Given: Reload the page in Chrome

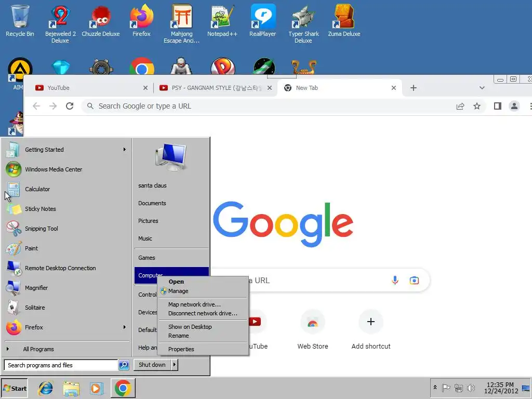Looking at the screenshot, I should pos(70,106).
